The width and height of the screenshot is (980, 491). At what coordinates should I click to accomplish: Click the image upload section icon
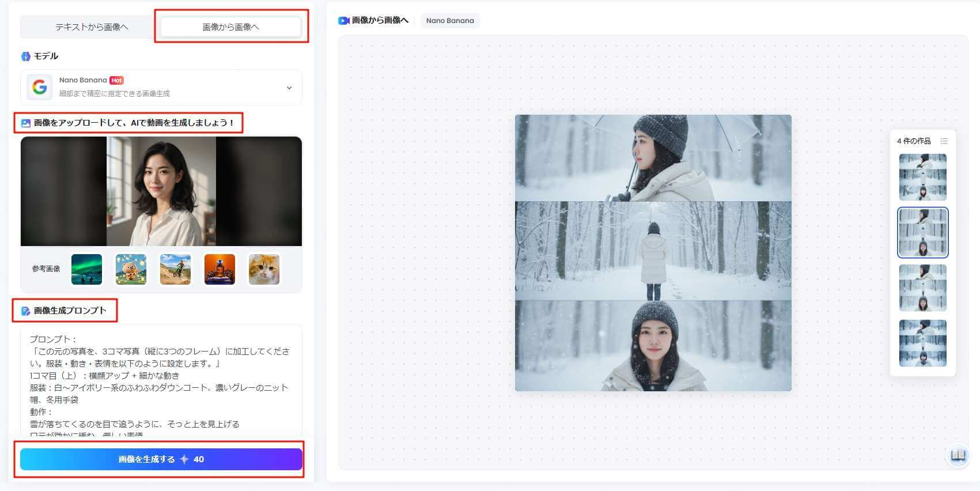[26, 123]
